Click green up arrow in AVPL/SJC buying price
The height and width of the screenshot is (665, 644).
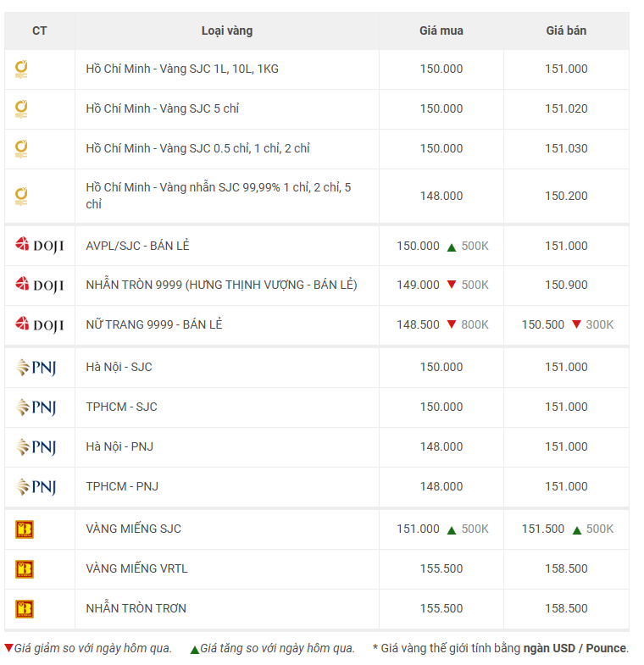tap(452, 247)
